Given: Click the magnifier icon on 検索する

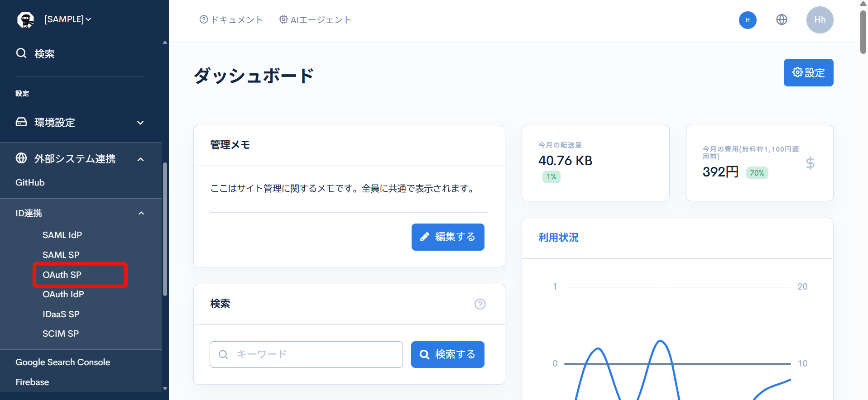Looking at the screenshot, I should click(424, 354).
